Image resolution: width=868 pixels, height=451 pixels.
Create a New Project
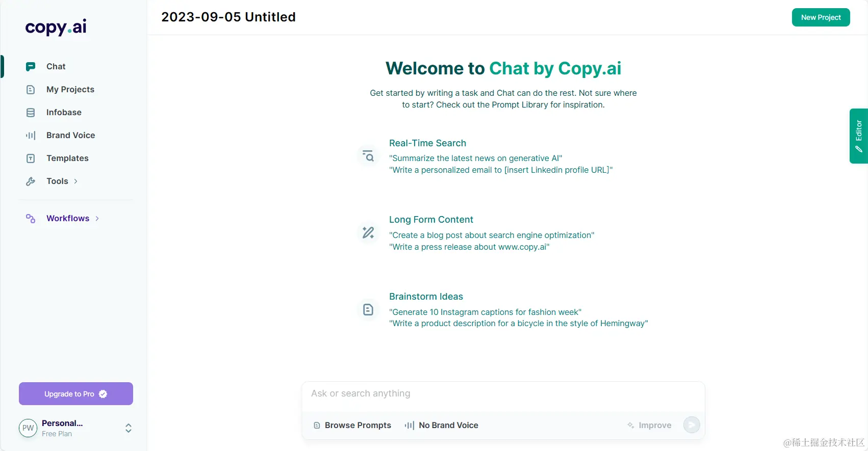click(x=821, y=17)
